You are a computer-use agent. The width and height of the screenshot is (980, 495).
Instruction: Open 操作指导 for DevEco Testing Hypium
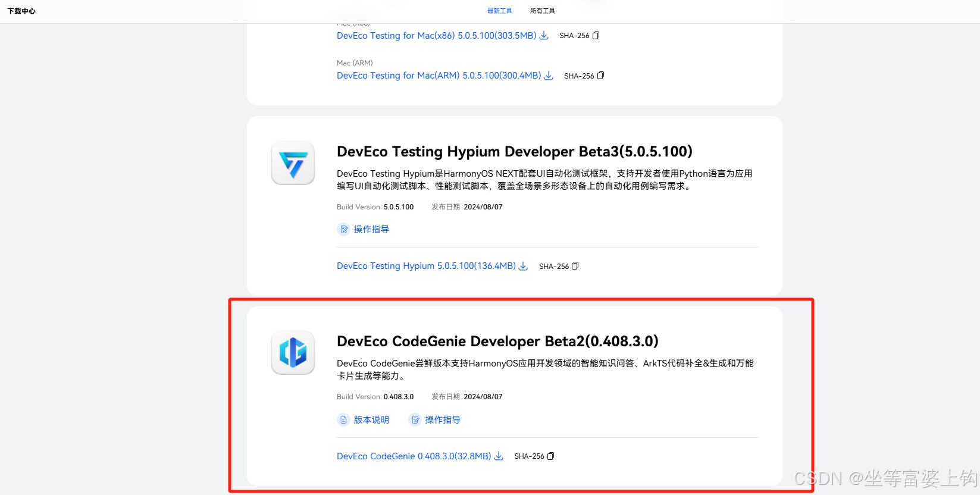371,230
